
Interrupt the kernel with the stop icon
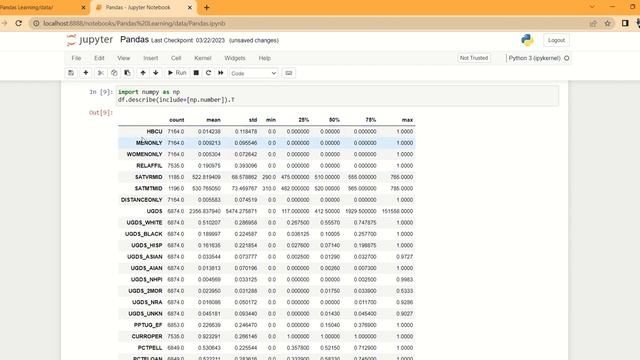point(196,73)
